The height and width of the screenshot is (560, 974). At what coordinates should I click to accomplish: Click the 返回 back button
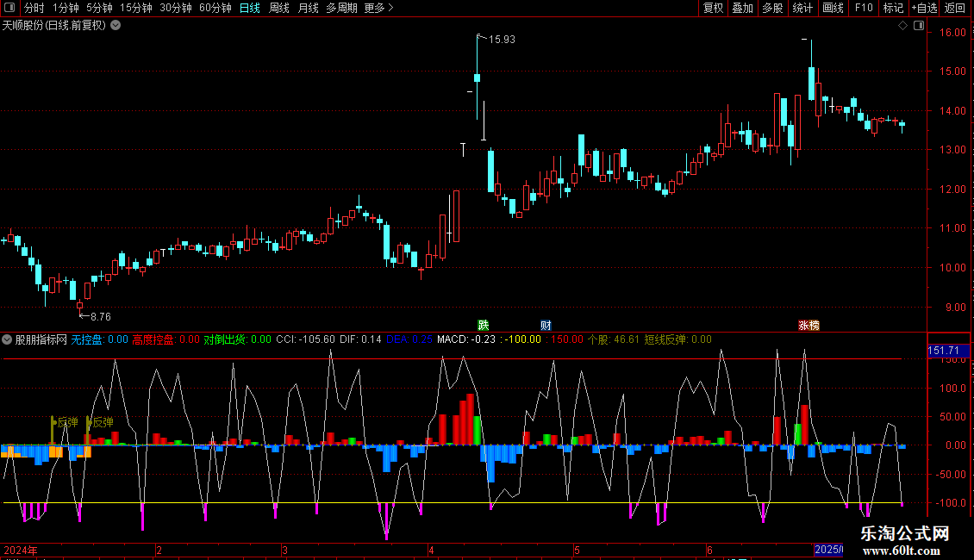tap(955, 8)
